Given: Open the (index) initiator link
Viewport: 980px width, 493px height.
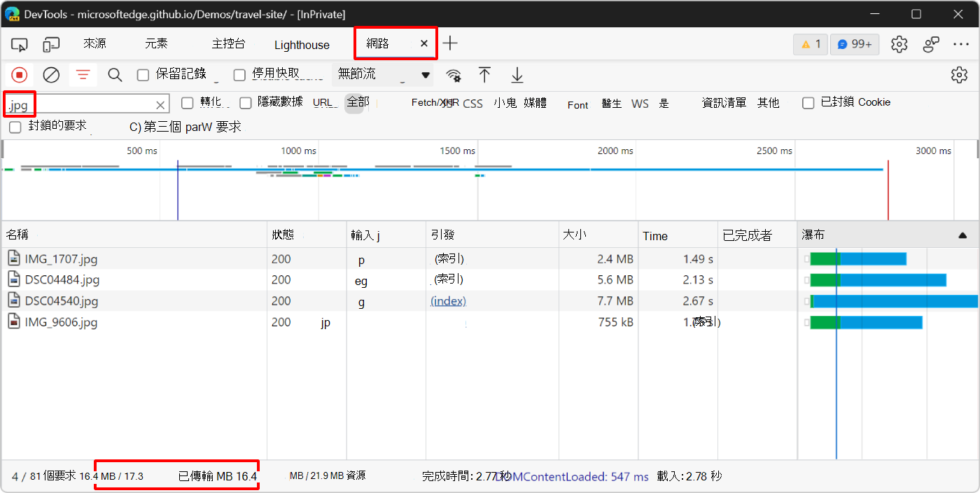Looking at the screenshot, I should tap(448, 301).
